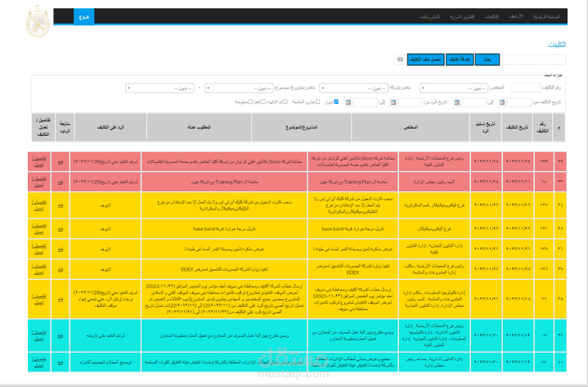Open تفاصيل link in Sisco row
This screenshot has width=588, height=387.
pyautogui.click(x=39, y=158)
